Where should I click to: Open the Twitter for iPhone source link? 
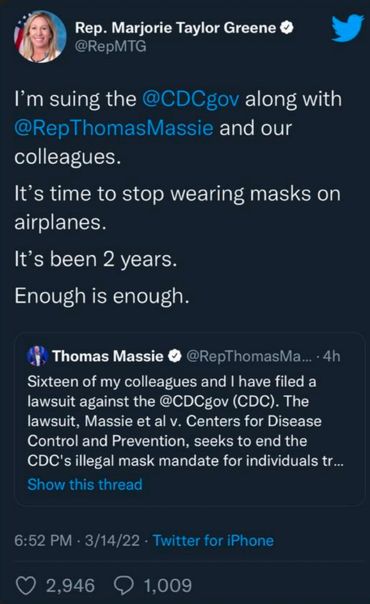click(x=213, y=540)
